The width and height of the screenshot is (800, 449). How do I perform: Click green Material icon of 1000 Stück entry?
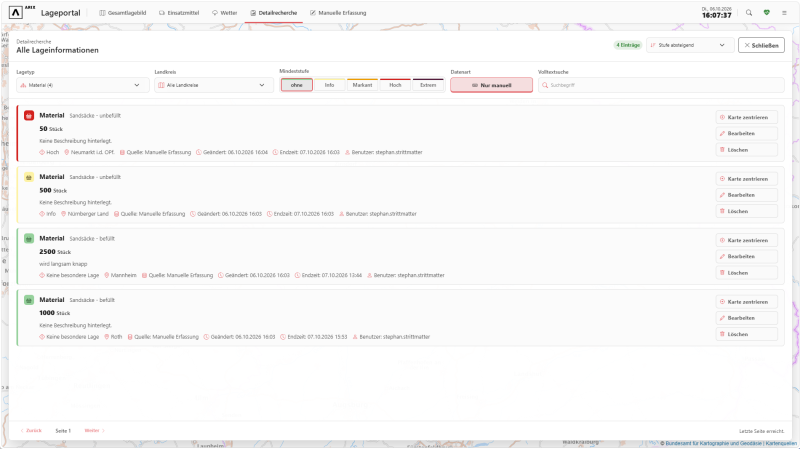coord(29,300)
